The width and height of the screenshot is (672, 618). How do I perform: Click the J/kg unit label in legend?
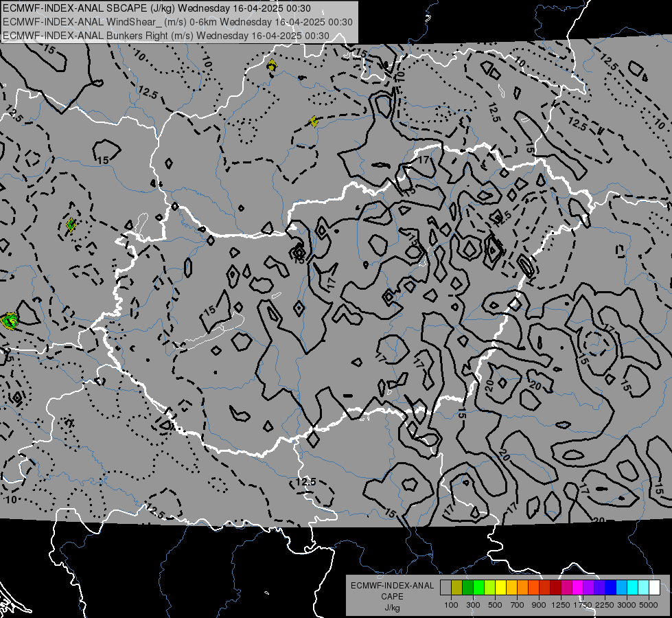pyautogui.click(x=393, y=608)
